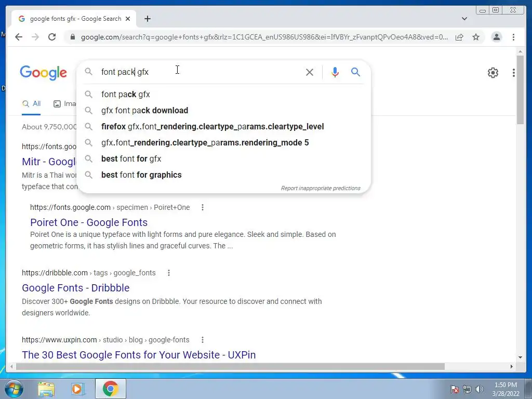
Task: Click in the search text field
Action: coord(200,72)
